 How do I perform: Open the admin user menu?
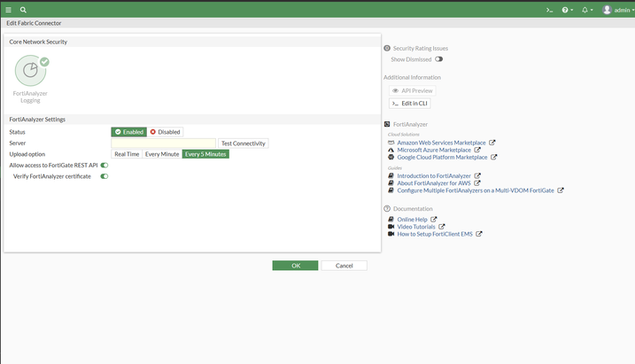click(618, 10)
